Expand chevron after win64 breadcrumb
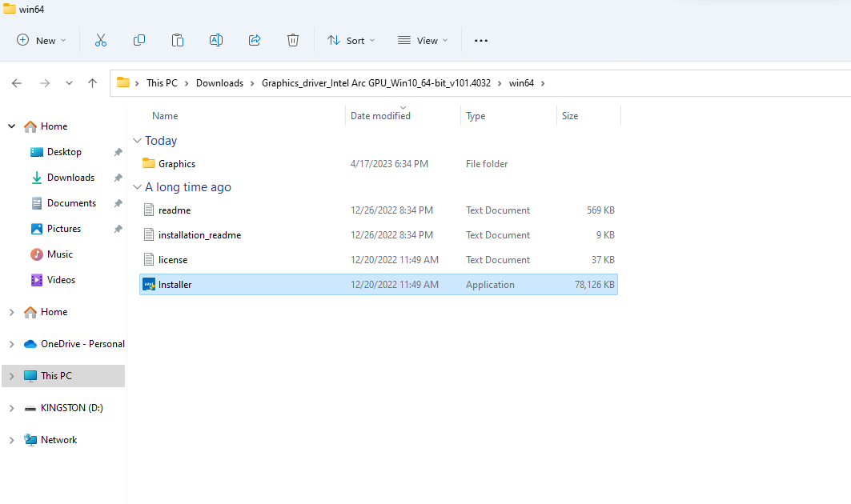The image size is (851, 504). [x=543, y=83]
